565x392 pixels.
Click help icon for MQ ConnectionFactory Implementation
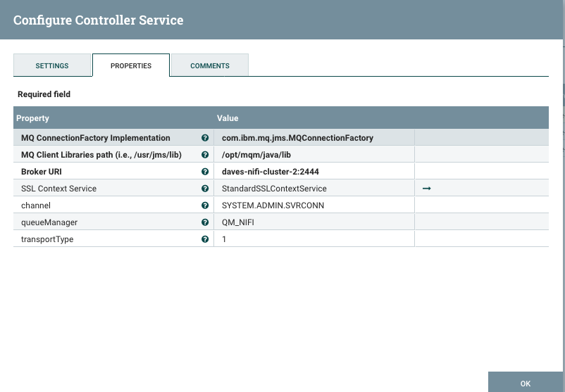pos(205,138)
